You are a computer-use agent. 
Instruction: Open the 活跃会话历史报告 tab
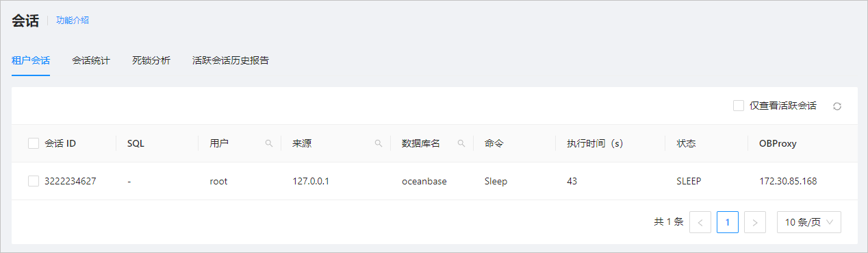pyautogui.click(x=231, y=60)
